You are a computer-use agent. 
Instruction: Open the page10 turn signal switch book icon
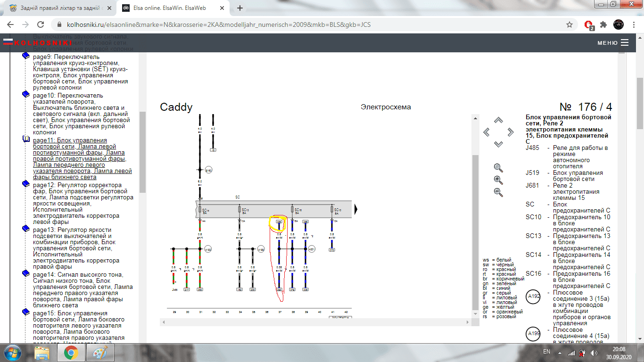26,94
